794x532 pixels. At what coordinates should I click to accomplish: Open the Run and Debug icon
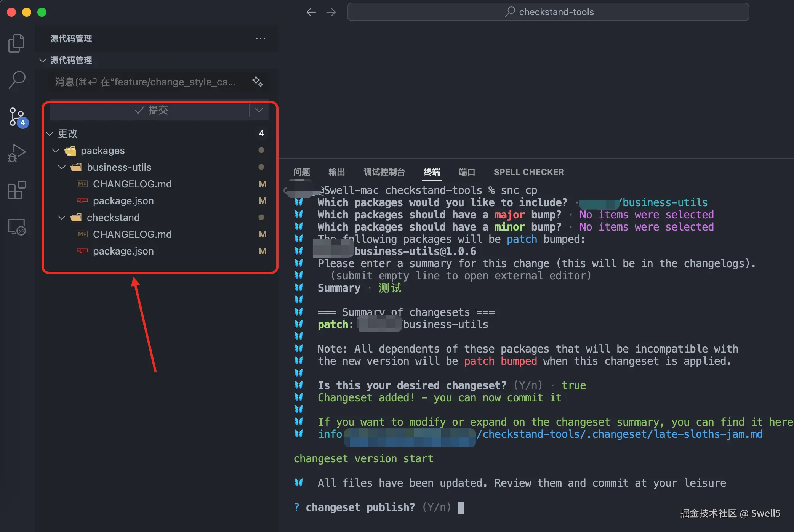[x=16, y=153]
